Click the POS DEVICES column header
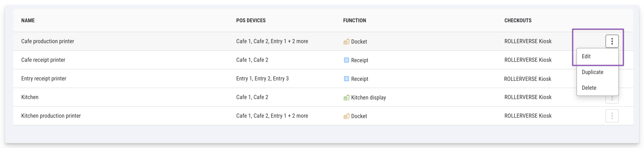 point(251,20)
